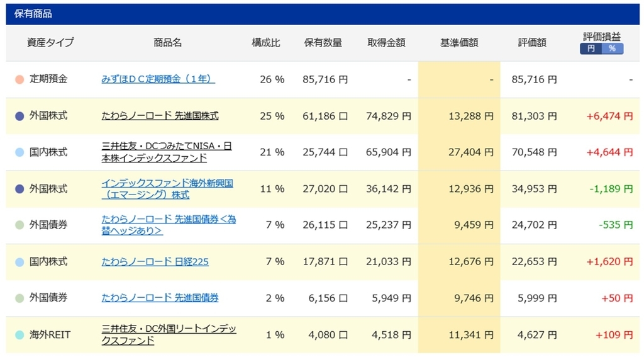Click the 定期預金 asset type label
Viewport: 644px width, 357px height.
pos(48,79)
